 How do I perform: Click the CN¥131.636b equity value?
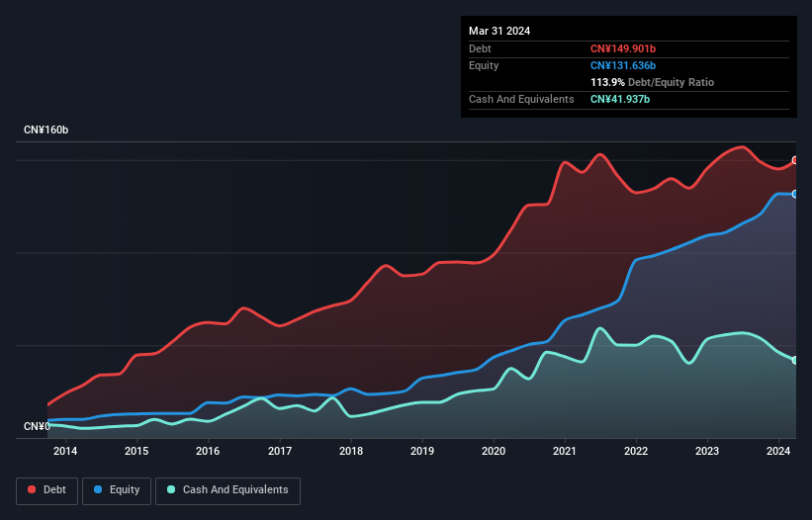point(623,65)
